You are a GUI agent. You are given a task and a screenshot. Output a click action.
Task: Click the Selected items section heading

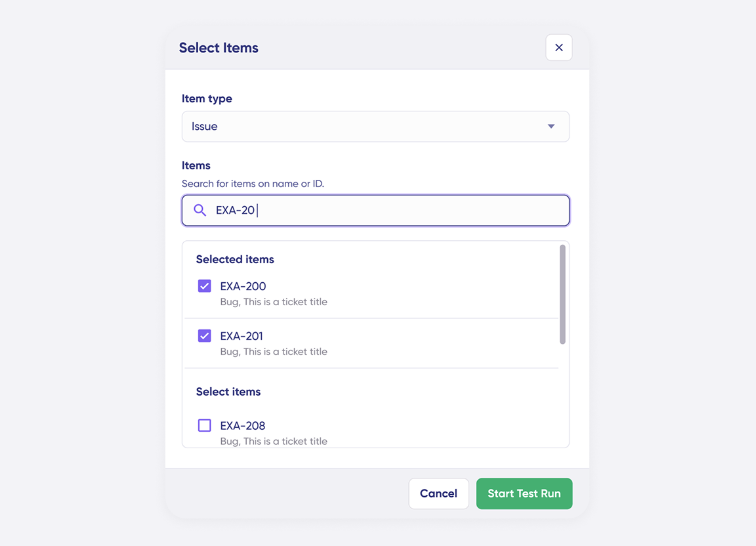click(x=235, y=259)
